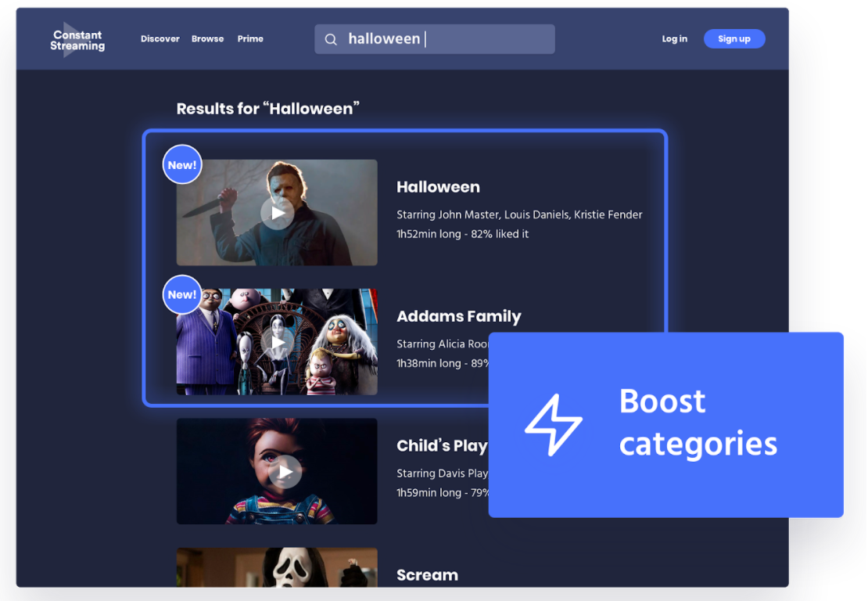
Task: Focus the halloween search field
Action: point(435,39)
